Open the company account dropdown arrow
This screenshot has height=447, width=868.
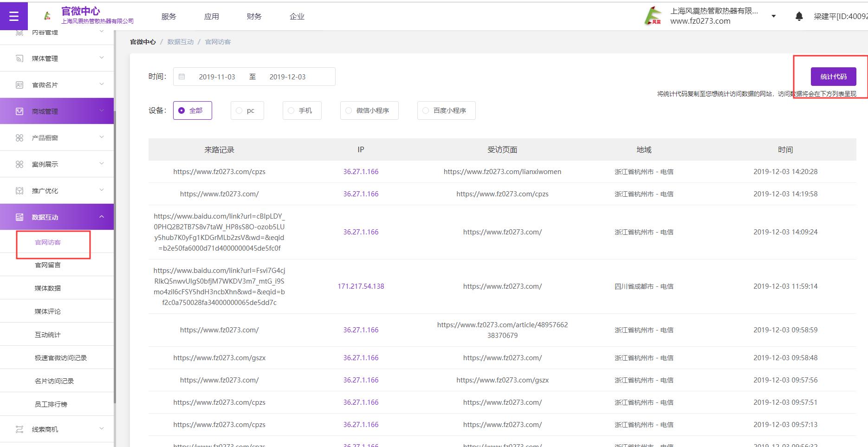pos(773,16)
